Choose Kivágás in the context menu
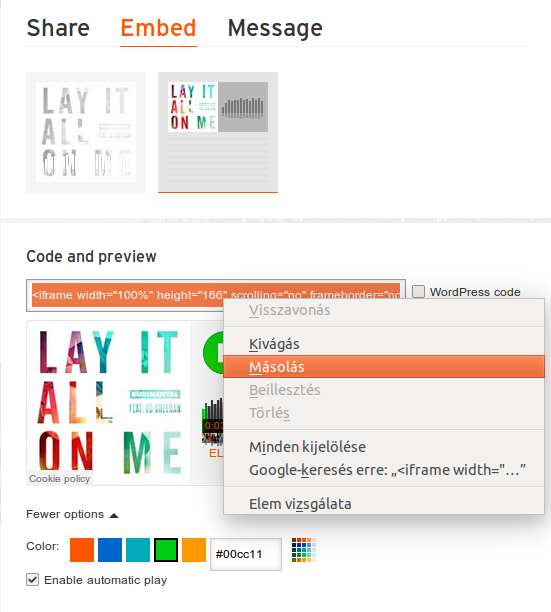This screenshot has width=551, height=612. point(384,344)
